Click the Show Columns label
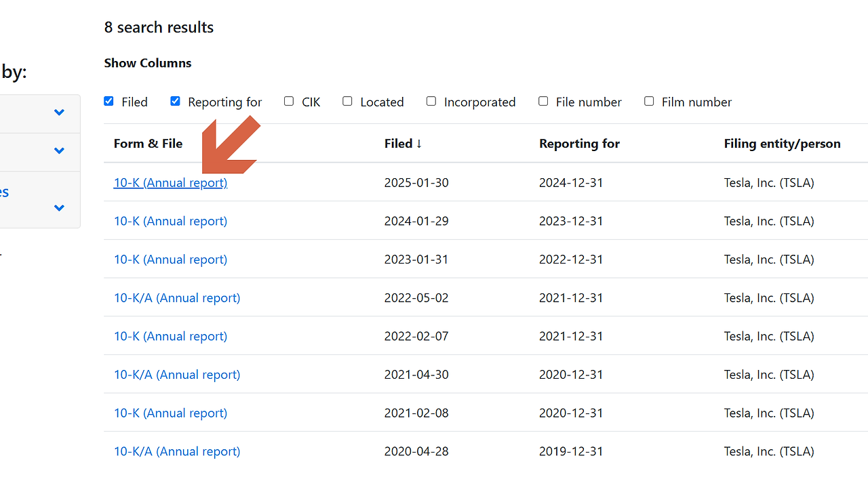Image resolution: width=868 pixels, height=477 pixels. coord(148,63)
